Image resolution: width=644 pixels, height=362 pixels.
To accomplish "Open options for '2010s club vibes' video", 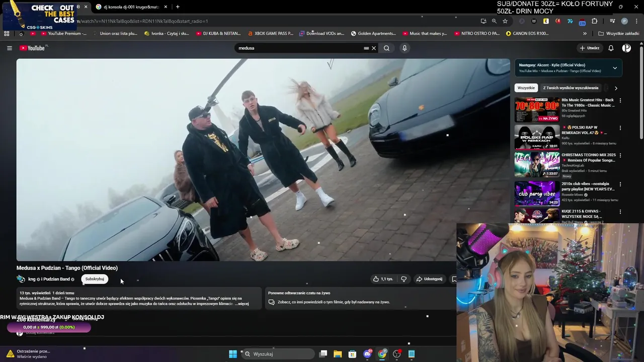I will 620,184.
